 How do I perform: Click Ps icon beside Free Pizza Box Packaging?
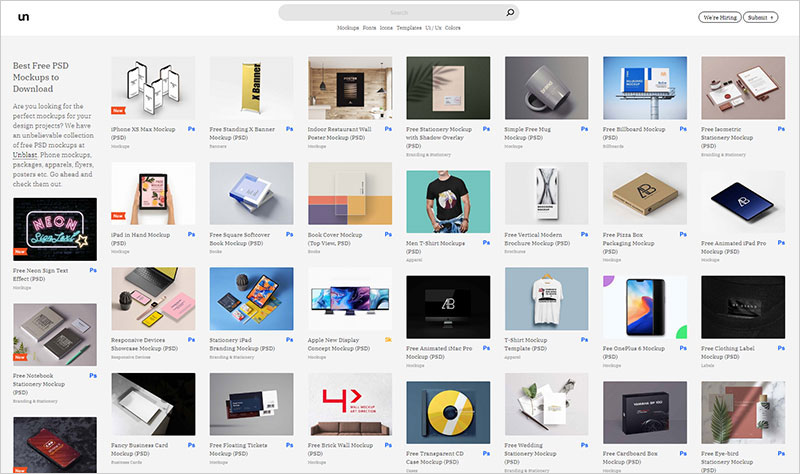[x=683, y=234]
